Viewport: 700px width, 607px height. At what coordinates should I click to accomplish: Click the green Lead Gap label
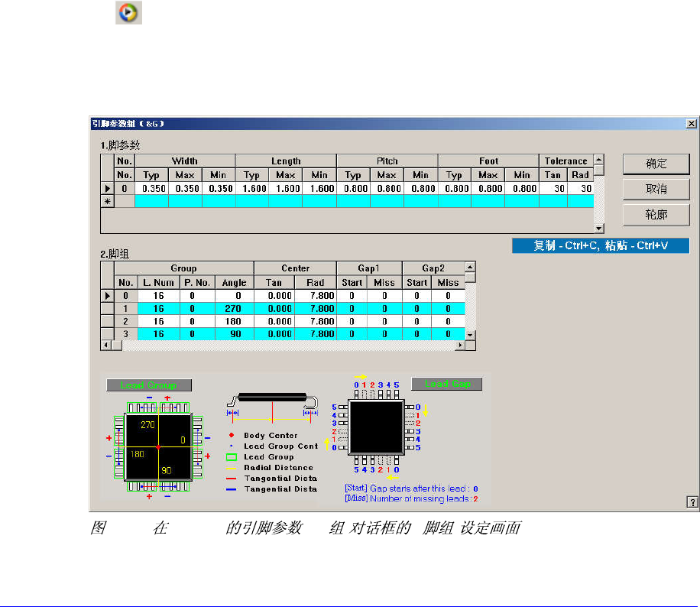[x=446, y=384]
